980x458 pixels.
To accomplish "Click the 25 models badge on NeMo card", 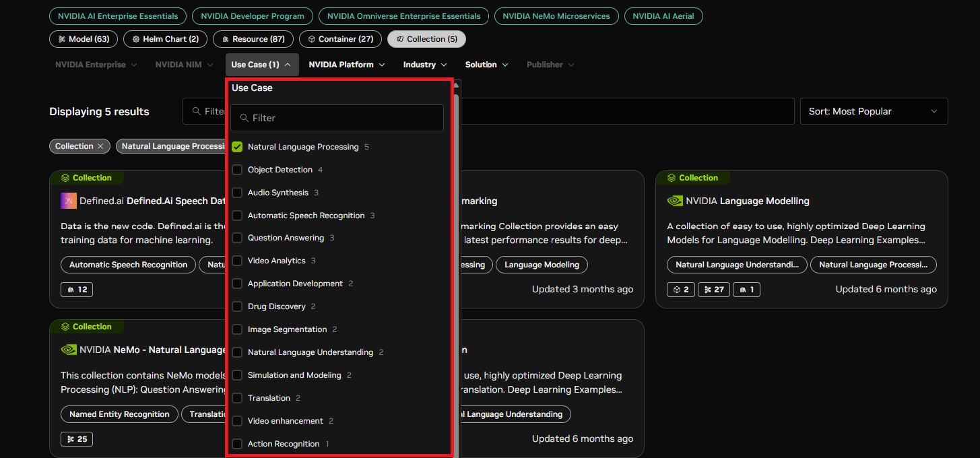I will point(77,439).
